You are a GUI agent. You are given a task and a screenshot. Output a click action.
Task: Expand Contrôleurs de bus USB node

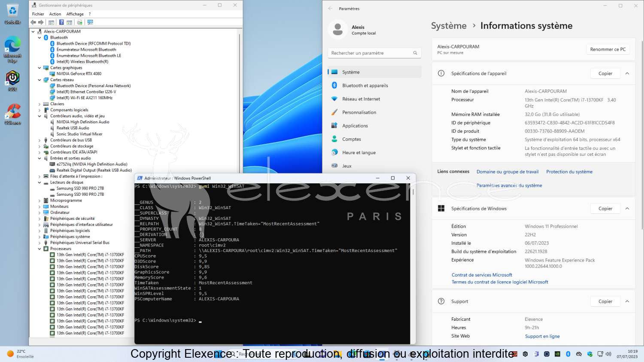pos(39,140)
